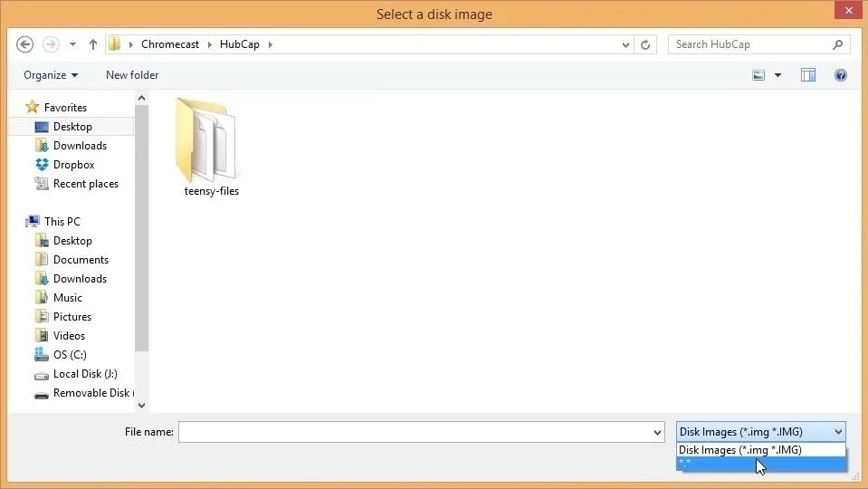The width and height of the screenshot is (868, 489).
Task: Open the Music folder
Action: coord(68,298)
